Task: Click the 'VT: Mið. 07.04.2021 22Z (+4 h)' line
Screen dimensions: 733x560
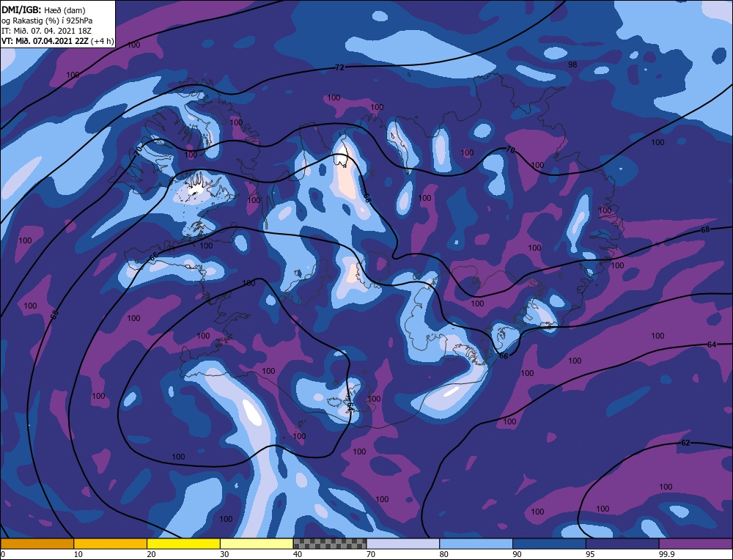Action: click(x=57, y=40)
